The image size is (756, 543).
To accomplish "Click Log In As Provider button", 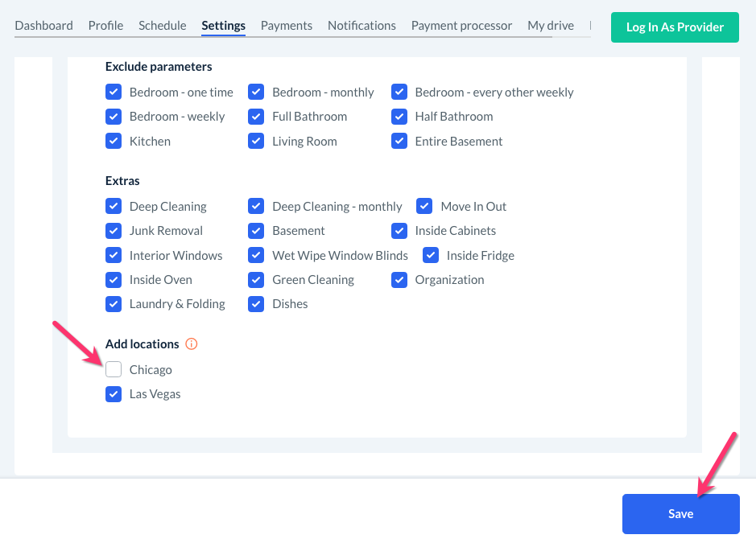I will point(675,27).
